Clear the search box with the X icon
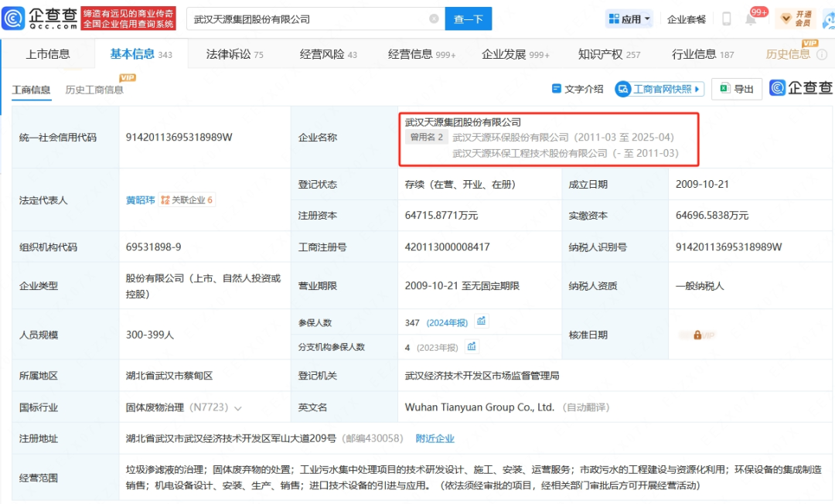 coord(434,19)
